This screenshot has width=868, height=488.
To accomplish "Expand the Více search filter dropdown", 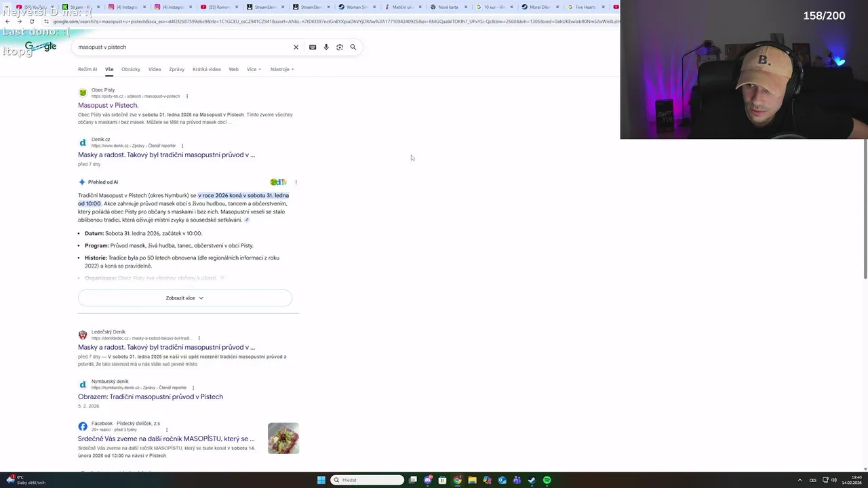I will pos(254,69).
